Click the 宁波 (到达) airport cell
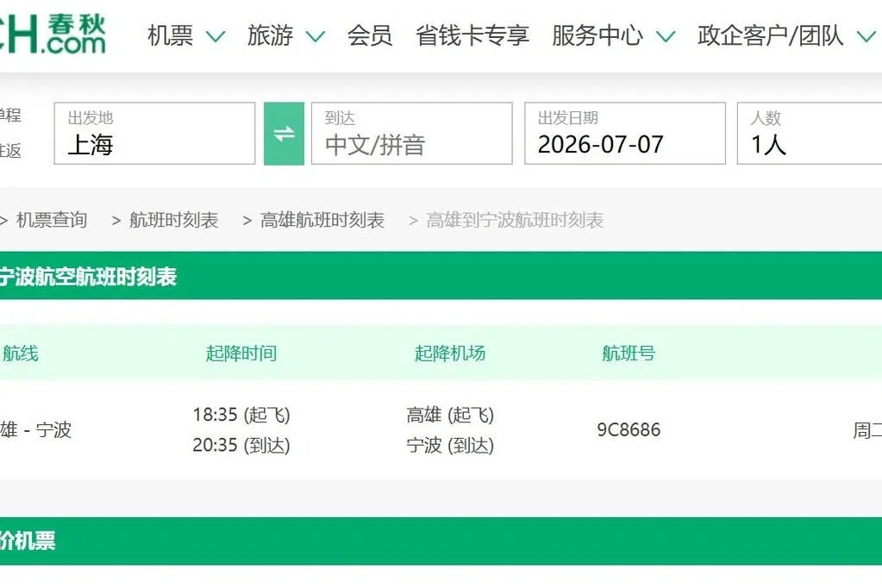The image size is (882, 588). 450,445
